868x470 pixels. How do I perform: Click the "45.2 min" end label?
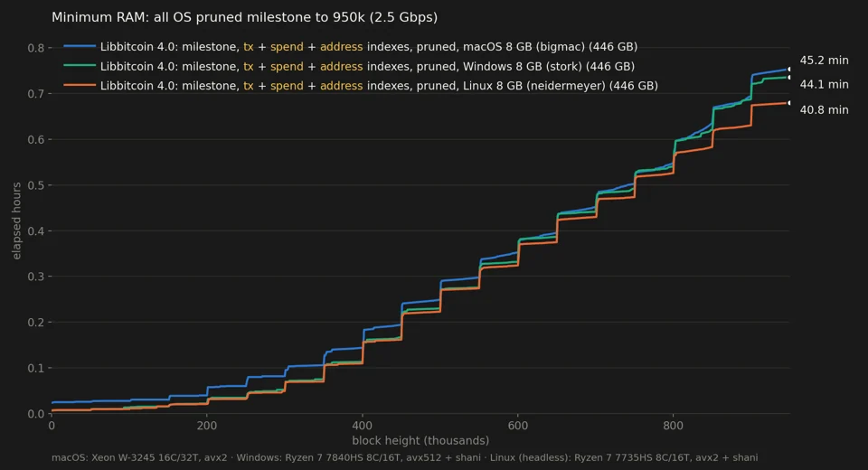(824, 61)
